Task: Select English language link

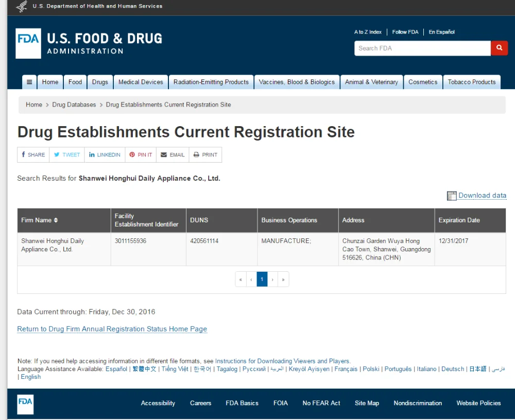Action: 31,377
